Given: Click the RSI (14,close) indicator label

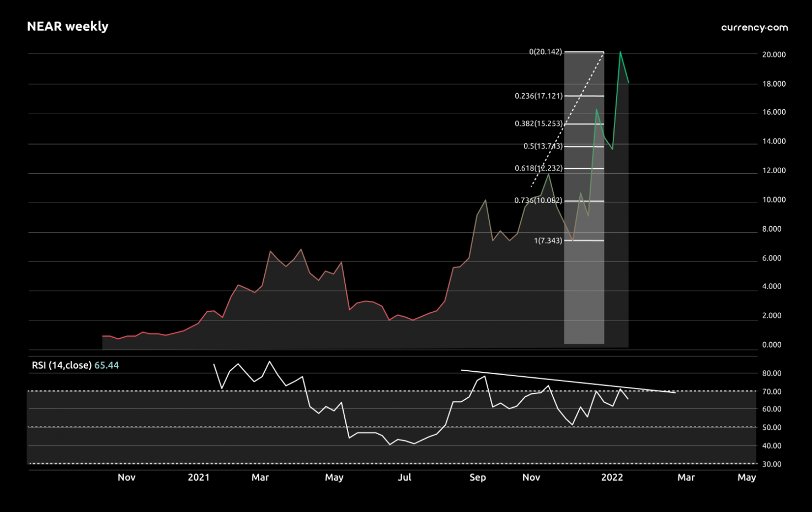Looking at the screenshot, I should [x=62, y=365].
